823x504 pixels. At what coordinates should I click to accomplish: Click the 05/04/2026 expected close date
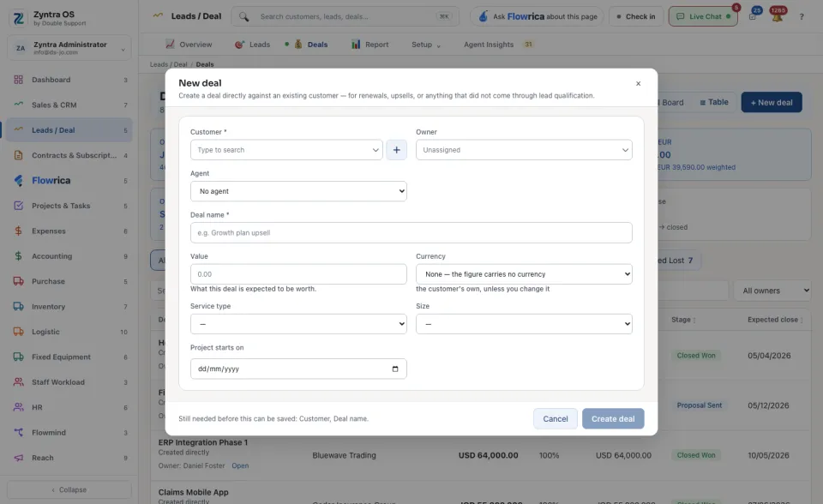point(769,356)
